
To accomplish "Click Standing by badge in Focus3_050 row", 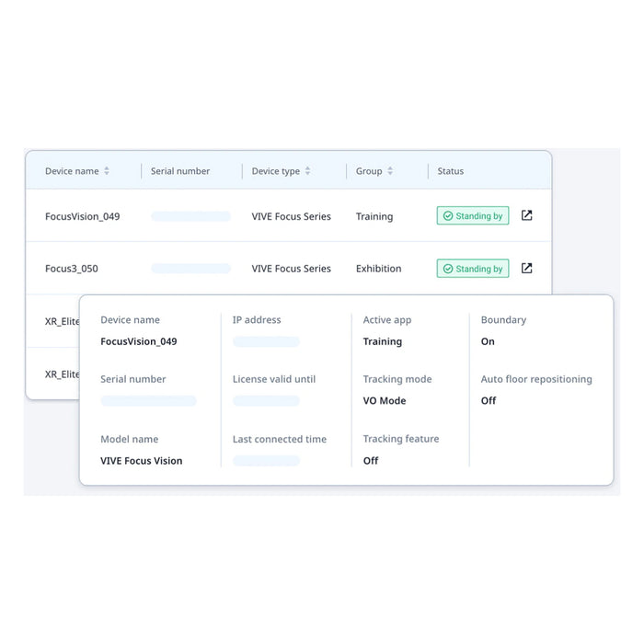I will (x=473, y=269).
